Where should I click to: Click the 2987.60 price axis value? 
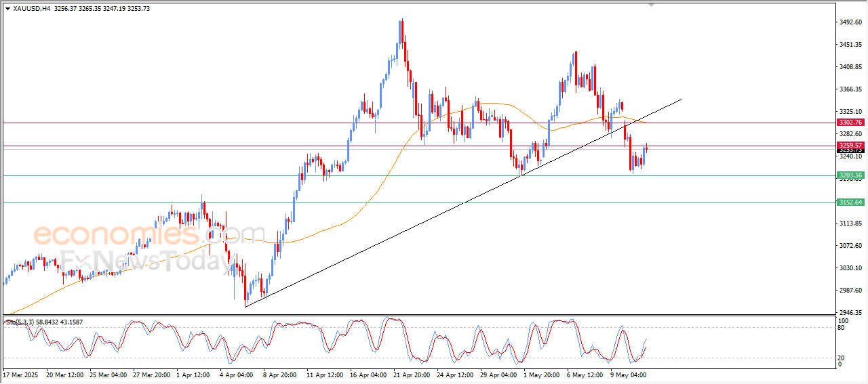pos(851,291)
